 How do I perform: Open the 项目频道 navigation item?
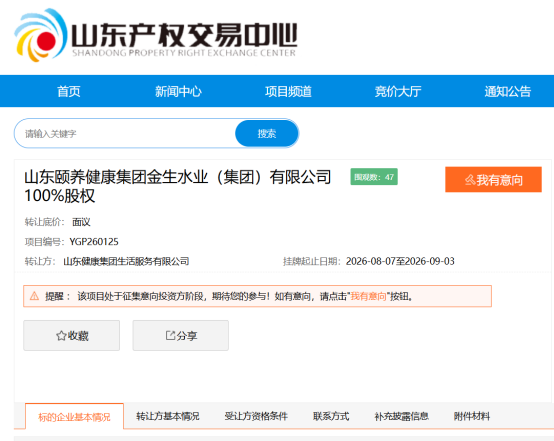tap(288, 91)
